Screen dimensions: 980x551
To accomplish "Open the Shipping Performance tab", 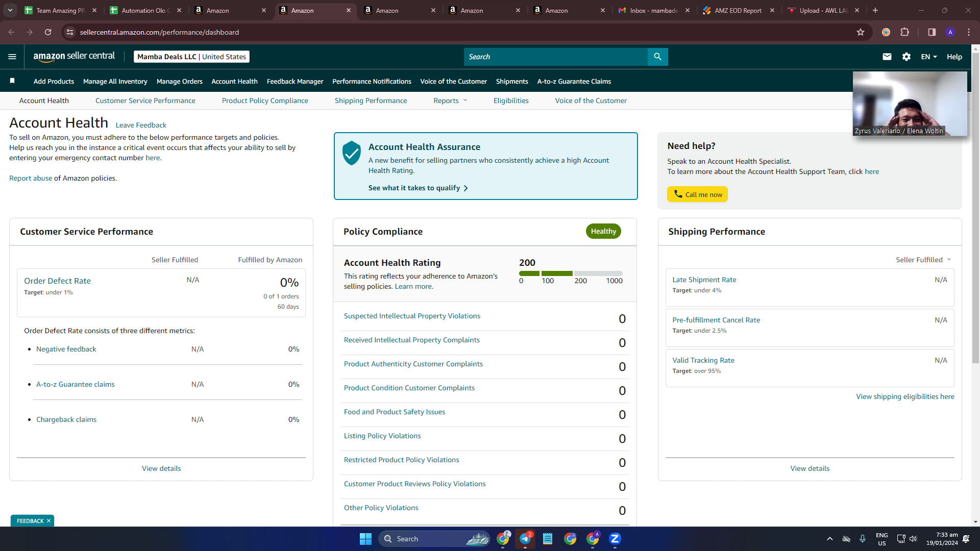I will tap(371, 101).
